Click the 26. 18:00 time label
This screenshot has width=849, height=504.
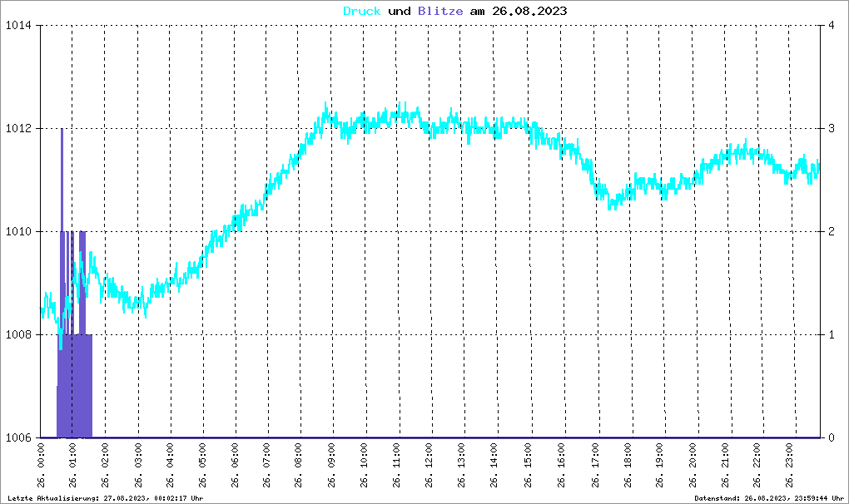click(x=628, y=465)
